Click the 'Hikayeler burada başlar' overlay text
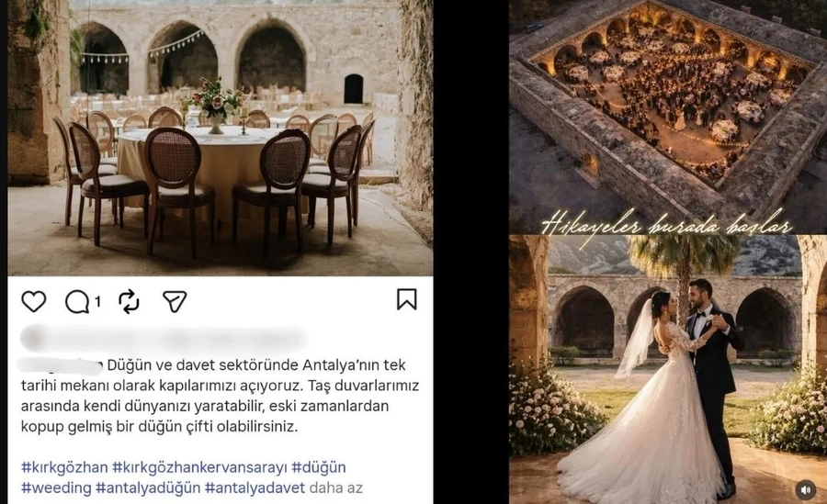The image size is (827, 504). (667, 227)
